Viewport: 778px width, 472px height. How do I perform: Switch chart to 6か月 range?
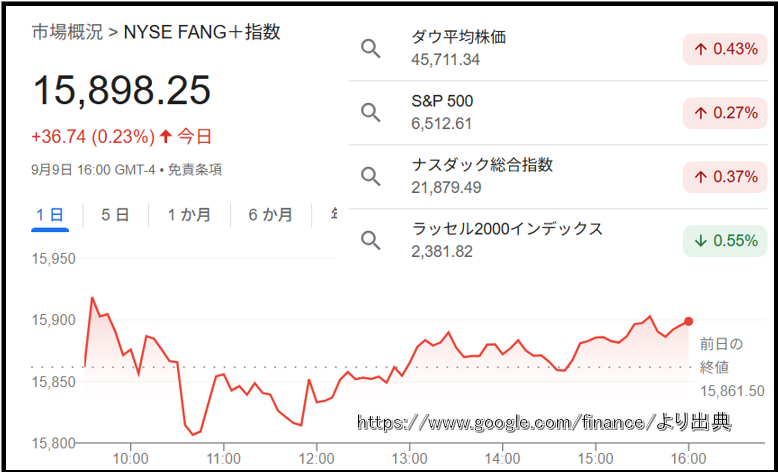tap(270, 214)
